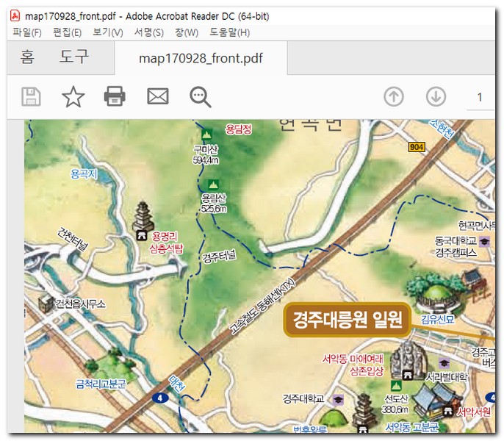The height and width of the screenshot is (441, 504).
Task: Open the 도움말(H) help menu
Action: click(229, 32)
